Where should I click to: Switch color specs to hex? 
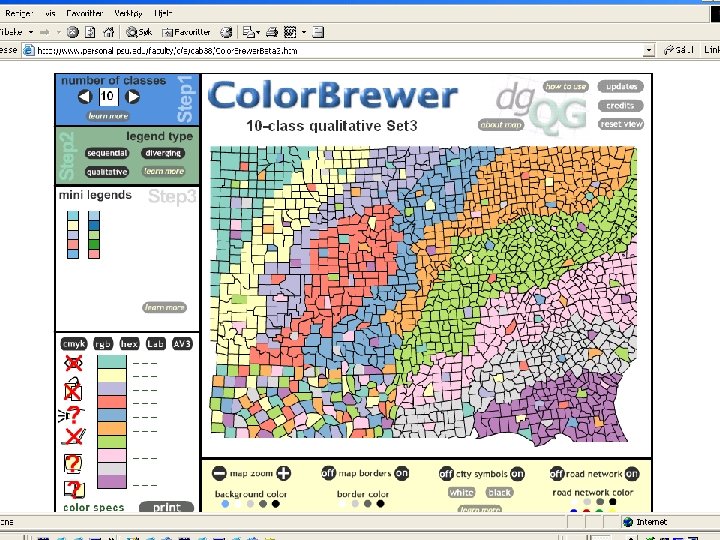pyautogui.click(x=129, y=343)
